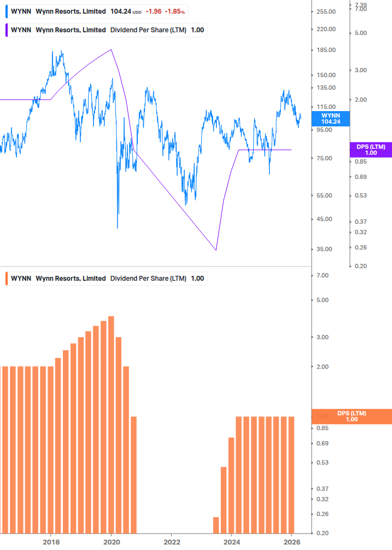The height and width of the screenshot is (550, 392).
Task: Click the 2022 label on the time axis
Action: (x=172, y=542)
